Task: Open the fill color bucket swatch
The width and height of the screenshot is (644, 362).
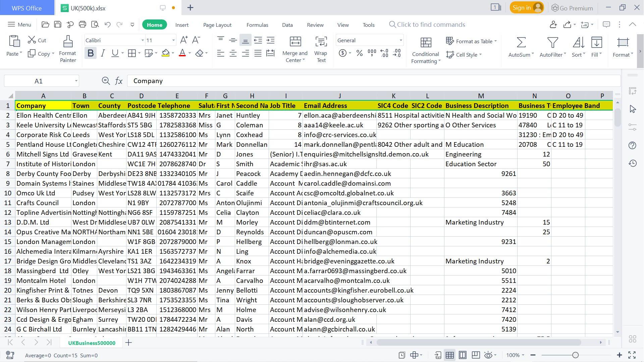Action: [x=165, y=53]
